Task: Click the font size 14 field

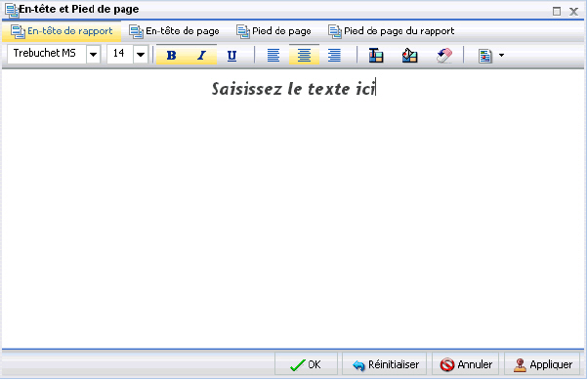Action: pyautogui.click(x=120, y=54)
